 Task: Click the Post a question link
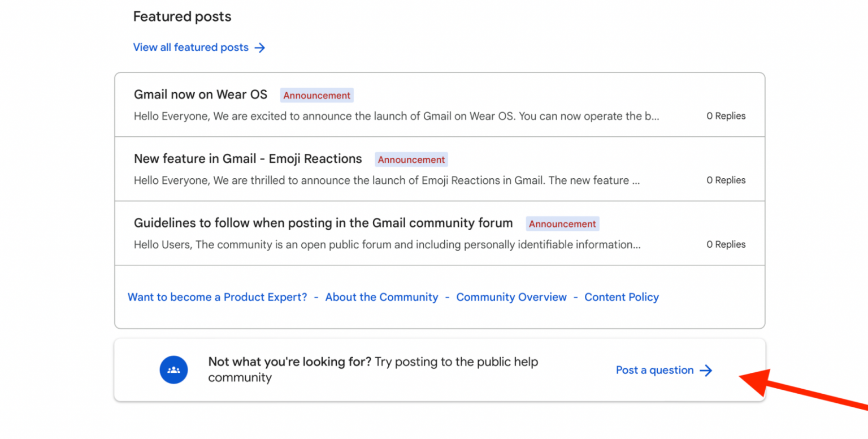(x=654, y=371)
